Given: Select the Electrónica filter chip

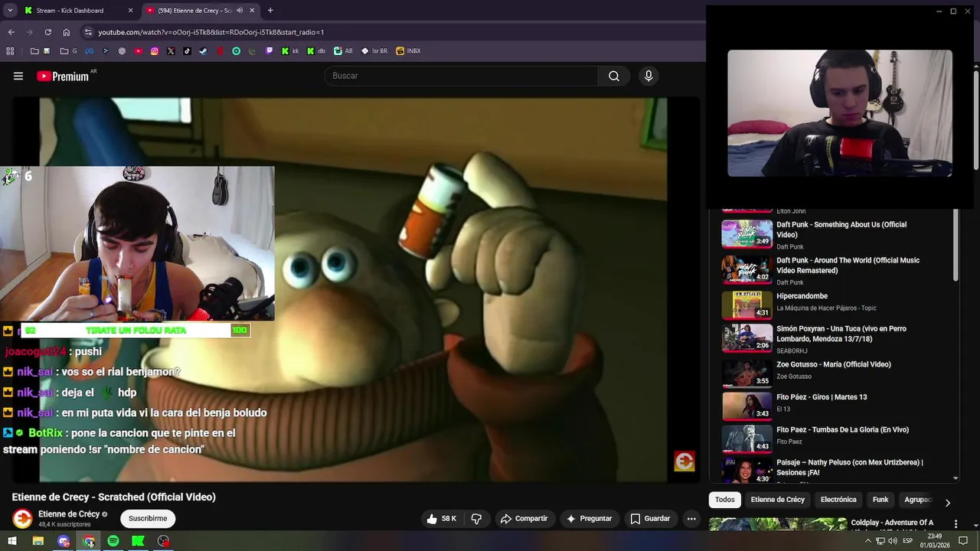Looking at the screenshot, I should click(838, 500).
